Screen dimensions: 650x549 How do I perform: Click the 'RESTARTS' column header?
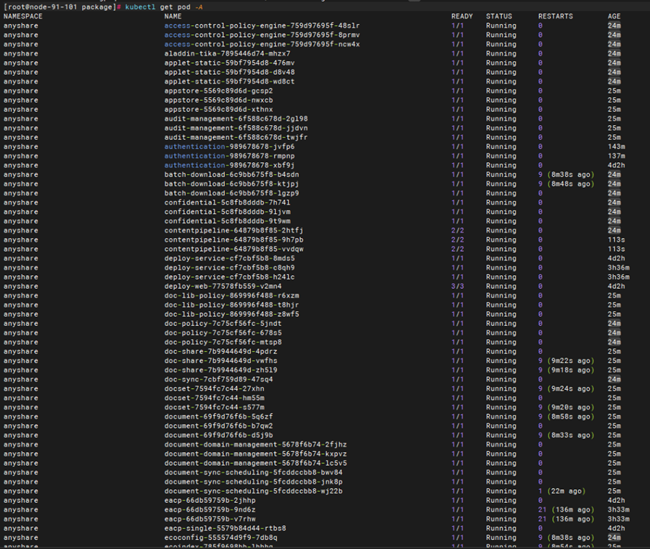(x=555, y=16)
